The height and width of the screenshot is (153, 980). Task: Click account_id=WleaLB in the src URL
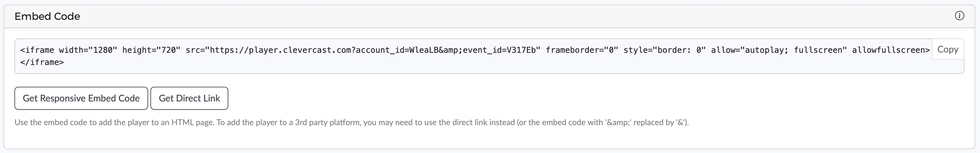coord(398,50)
